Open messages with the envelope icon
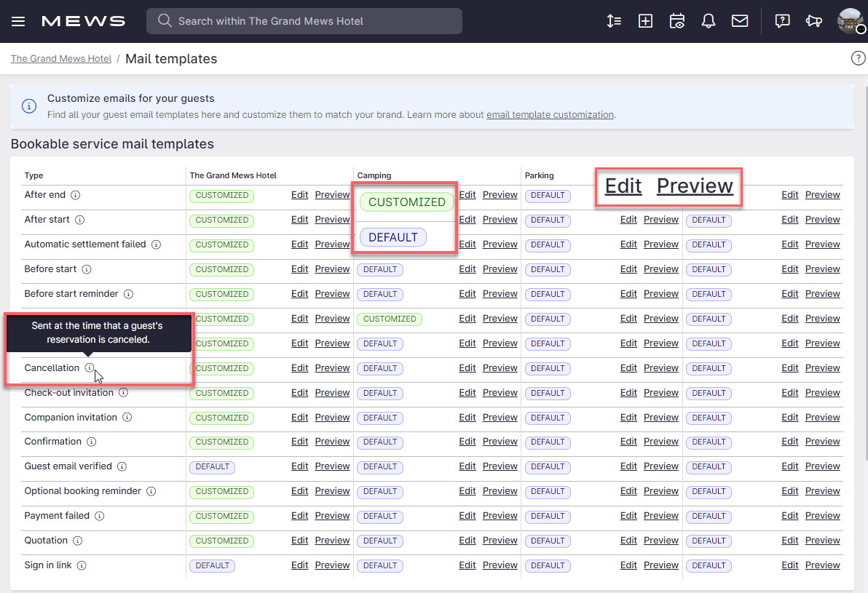The height and width of the screenshot is (593, 868). pyautogui.click(x=740, y=21)
